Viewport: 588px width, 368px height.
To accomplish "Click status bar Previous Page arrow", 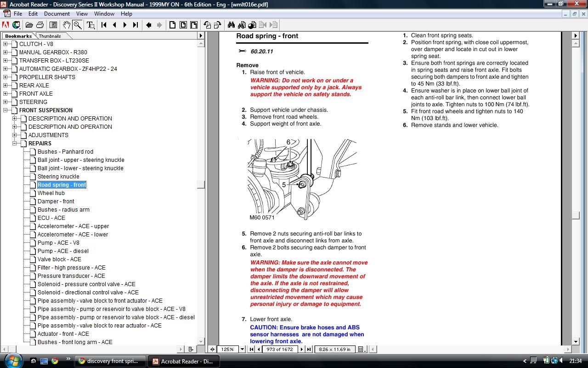I will 258,349.
